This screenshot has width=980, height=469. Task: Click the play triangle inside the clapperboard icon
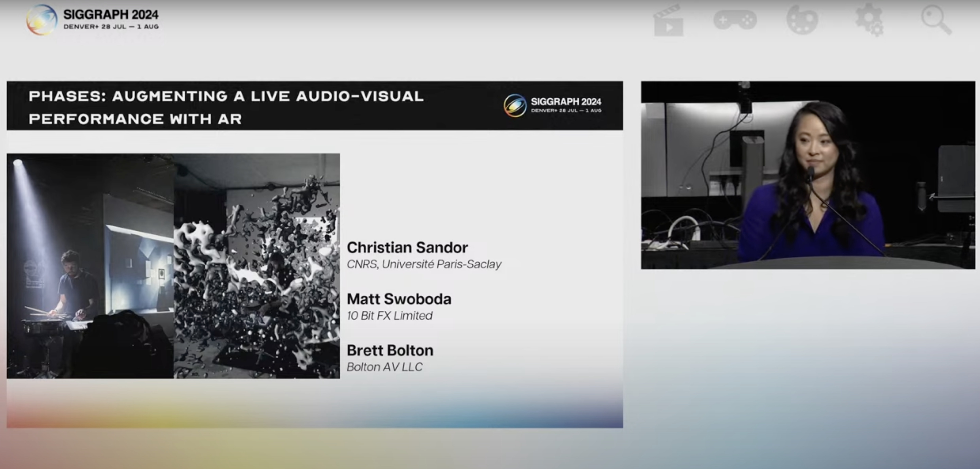click(x=669, y=27)
